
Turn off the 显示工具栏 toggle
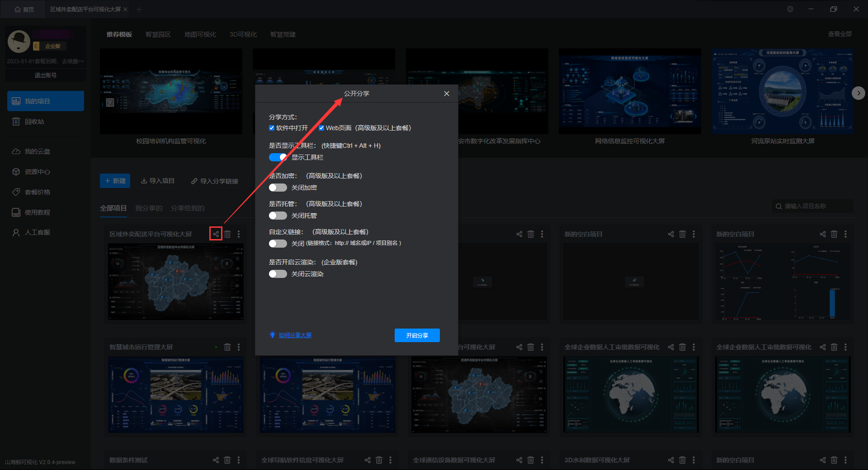click(x=278, y=157)
